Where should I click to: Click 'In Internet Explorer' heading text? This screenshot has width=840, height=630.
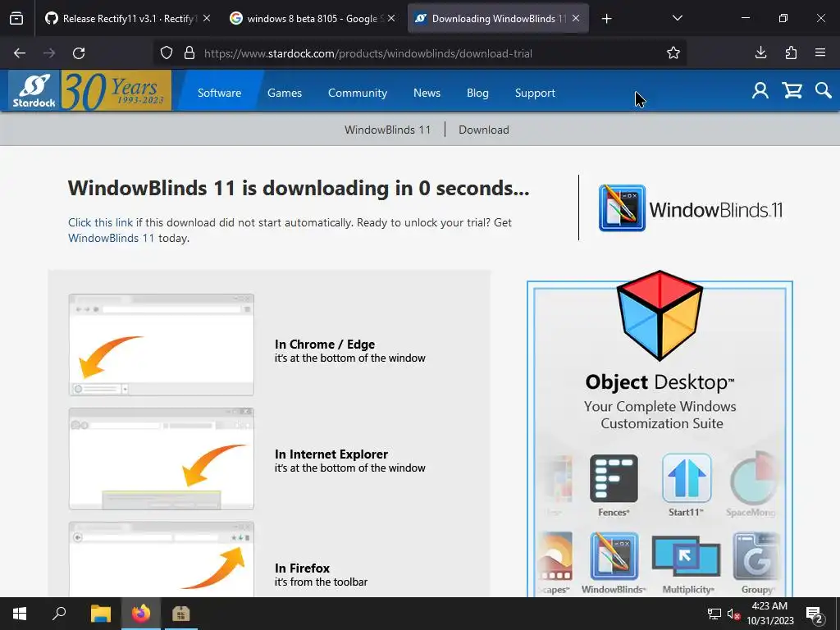(x=331, y=454)
